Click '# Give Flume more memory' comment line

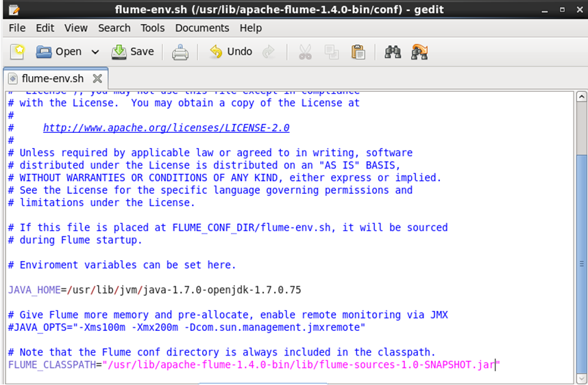228,315
